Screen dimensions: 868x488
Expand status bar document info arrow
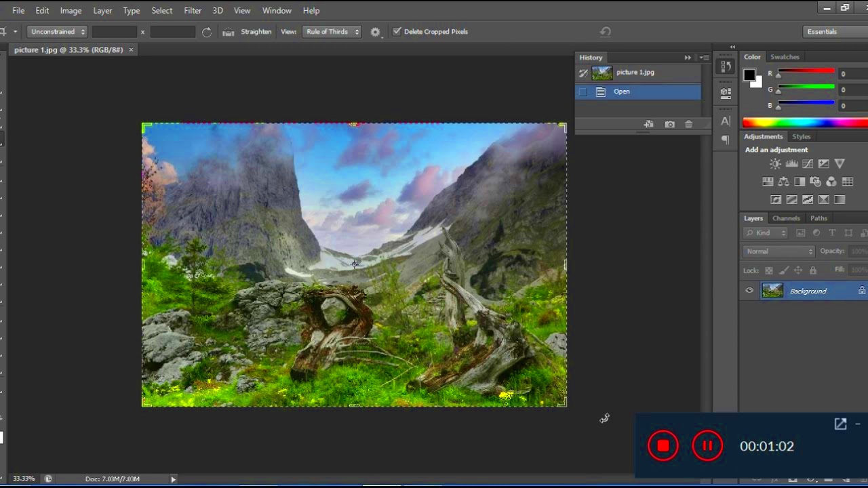pos(173,479)
